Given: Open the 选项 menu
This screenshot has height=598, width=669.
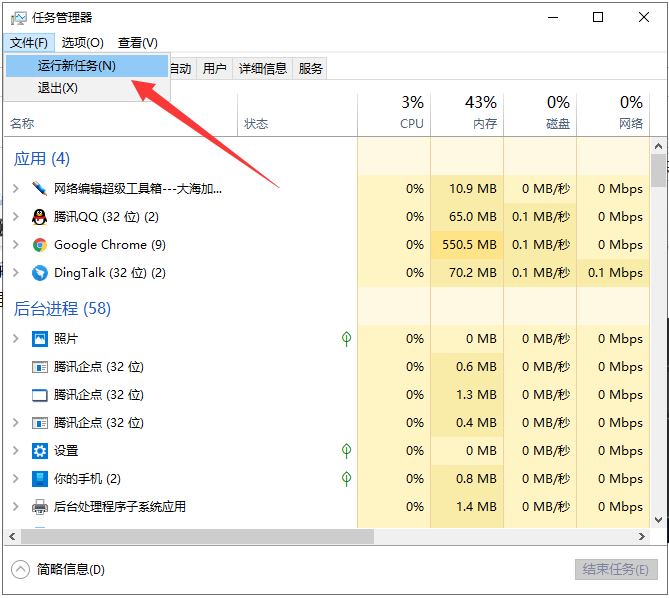Looking at the screenshot, I should (x=82, y=42).
